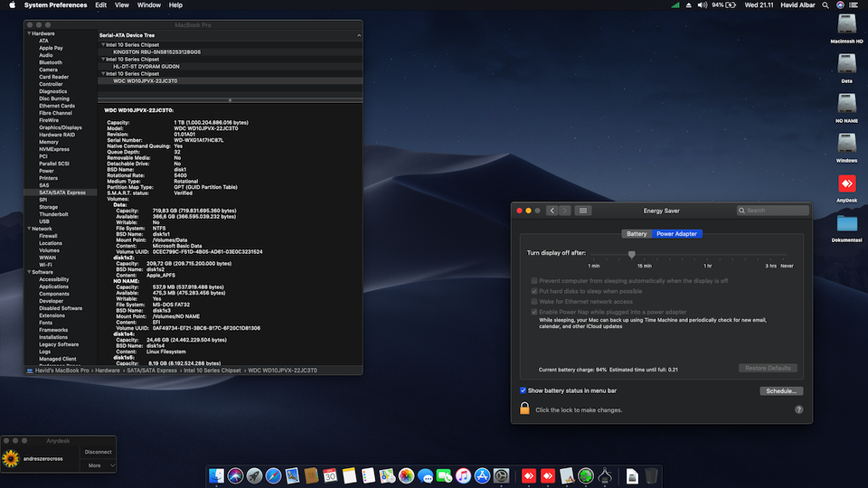Enable Wake for Ethernet network access
The height and width of the screenshot is (488, 868).
[x=533, y=302]
